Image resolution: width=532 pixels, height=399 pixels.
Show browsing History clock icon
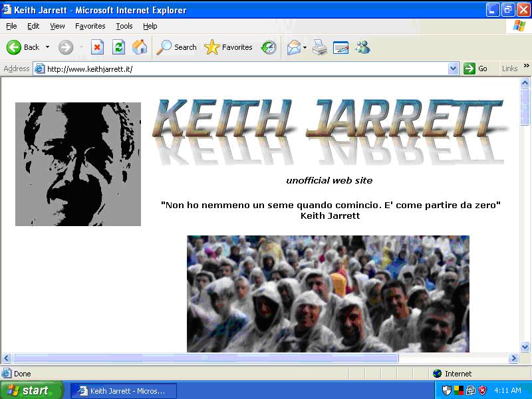(269, 47)
